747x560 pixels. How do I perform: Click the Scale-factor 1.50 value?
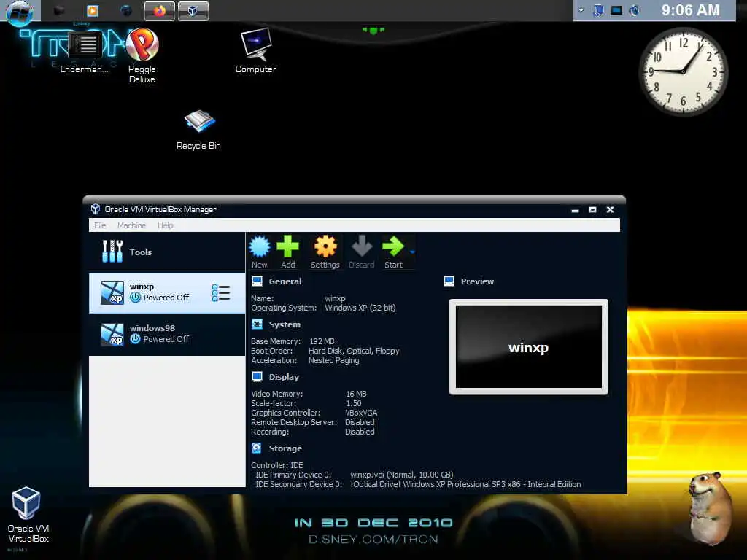[354, 403]
